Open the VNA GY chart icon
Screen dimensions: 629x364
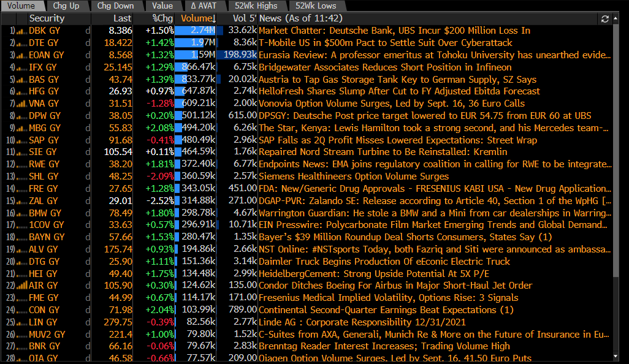click(x=21, y=104)
